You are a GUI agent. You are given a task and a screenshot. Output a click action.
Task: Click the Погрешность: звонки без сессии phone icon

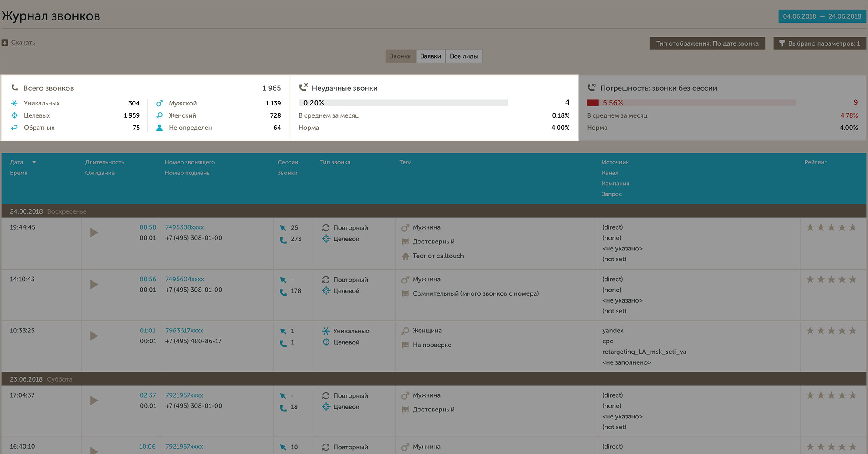(x=592, y=87)
